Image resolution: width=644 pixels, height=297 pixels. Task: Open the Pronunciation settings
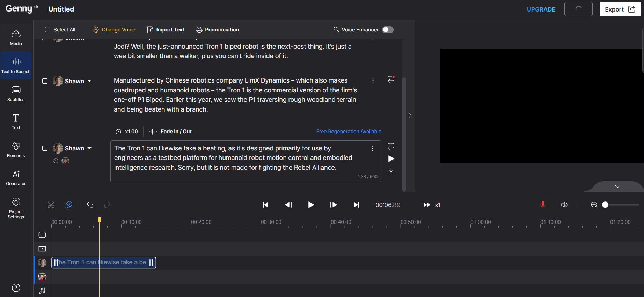point(217,30)
